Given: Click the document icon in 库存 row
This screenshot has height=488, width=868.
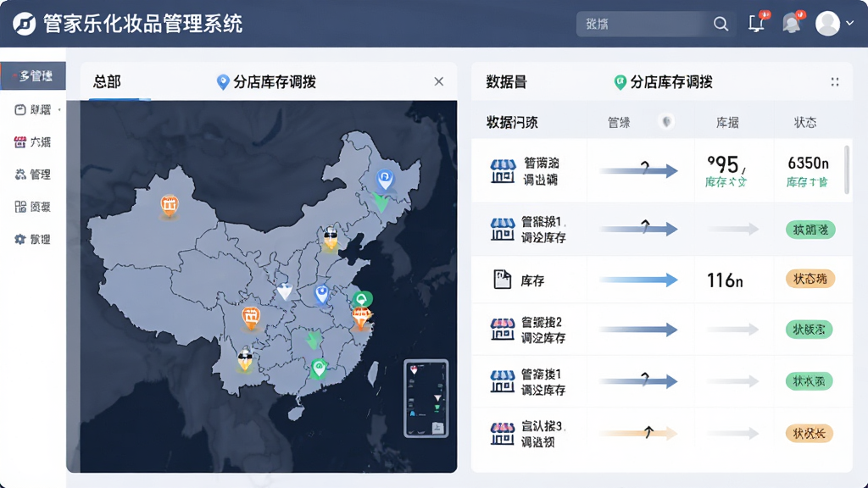Looking at the screenshot, I should click(502, 280).
